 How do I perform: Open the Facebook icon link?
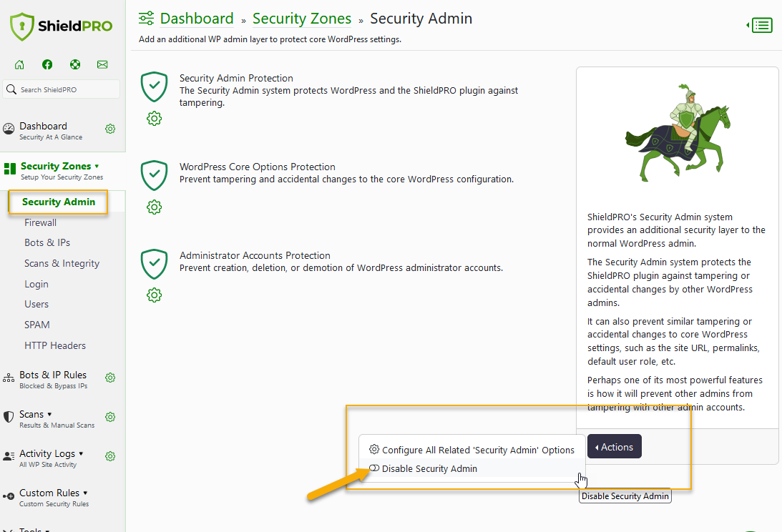tap(47, 64)
